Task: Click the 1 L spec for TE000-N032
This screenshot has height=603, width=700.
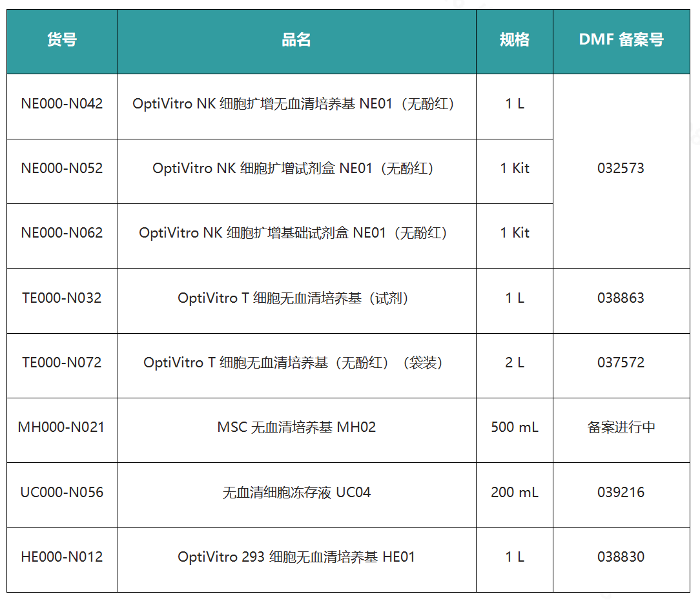Action: coord(515,298)
